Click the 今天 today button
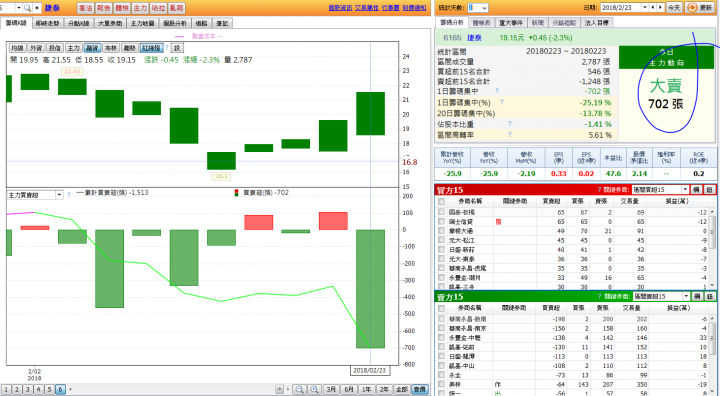 pos(674,8)
